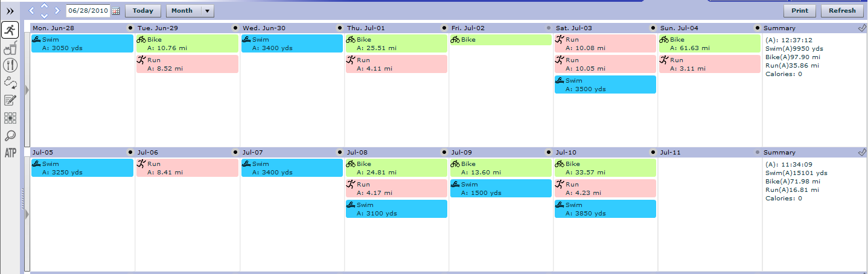Open the notepad with pencil icon
The image size is (868, 274).
point(10,100)
